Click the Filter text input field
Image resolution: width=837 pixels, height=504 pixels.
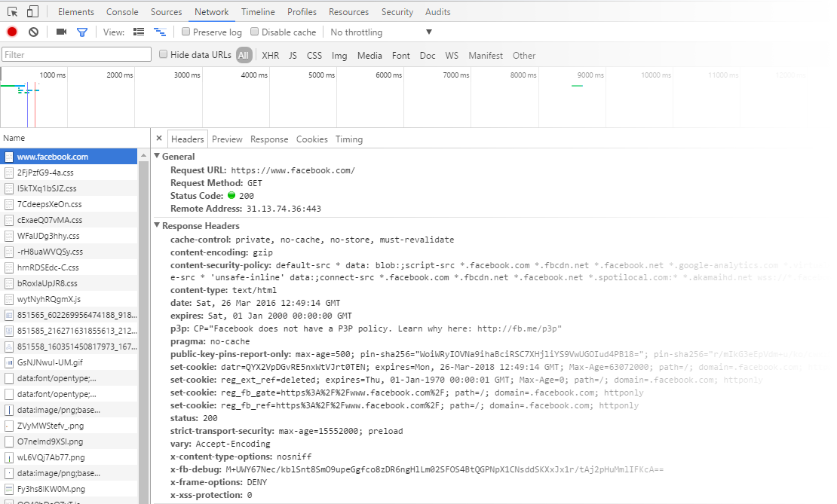click(x=77, y=54)
